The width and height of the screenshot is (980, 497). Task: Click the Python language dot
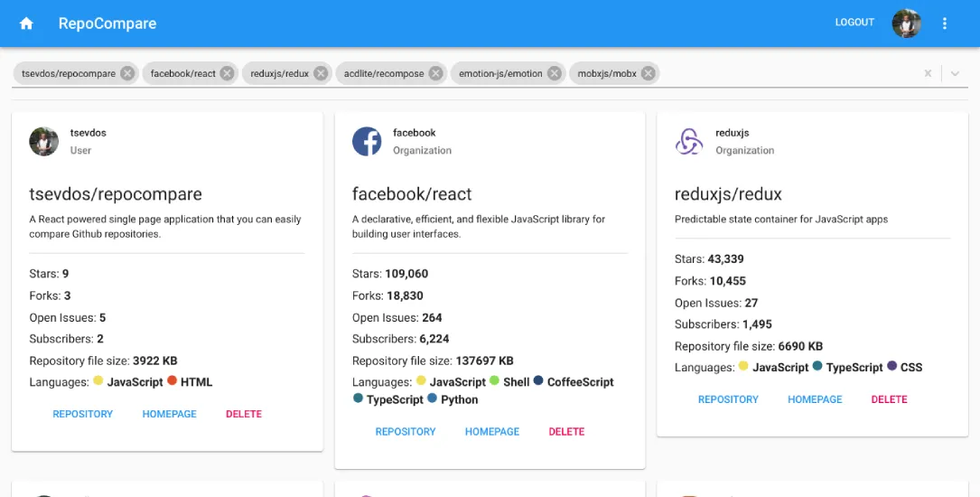click(432, 398)
